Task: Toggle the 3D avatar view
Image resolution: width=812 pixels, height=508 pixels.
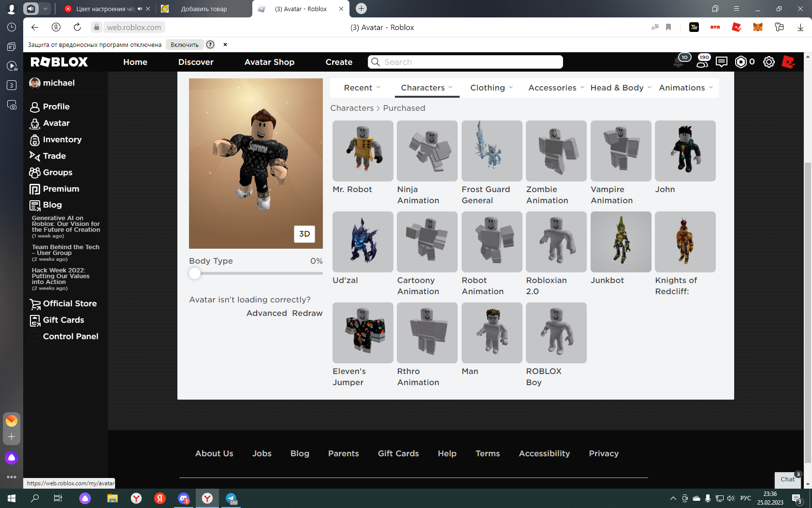Action: tap(304, 234)
